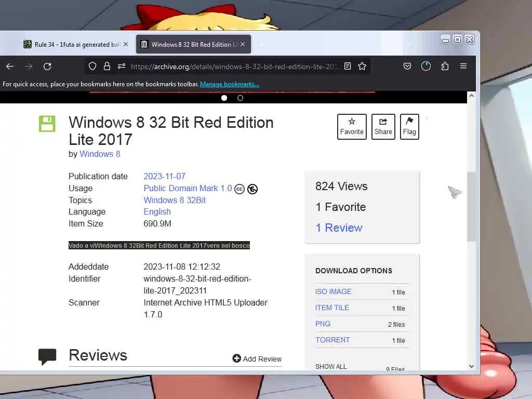Select the first carousel dot
The width and height of the screenshot is (532, 399).
tap(224, 98)
